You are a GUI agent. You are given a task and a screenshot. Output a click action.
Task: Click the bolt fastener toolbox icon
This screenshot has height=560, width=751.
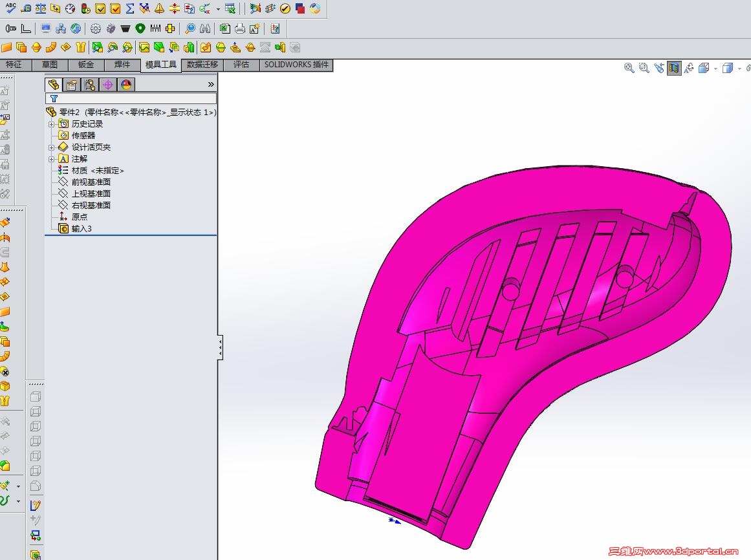[x=10, y=28]
